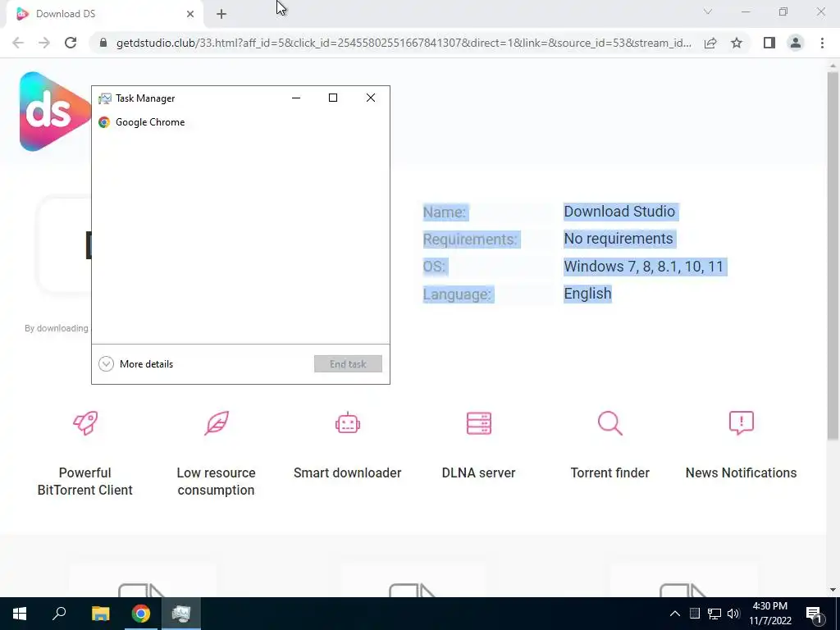Click the page vertical scrollbar thumb
840x630 pixels.
pos(833,256)
